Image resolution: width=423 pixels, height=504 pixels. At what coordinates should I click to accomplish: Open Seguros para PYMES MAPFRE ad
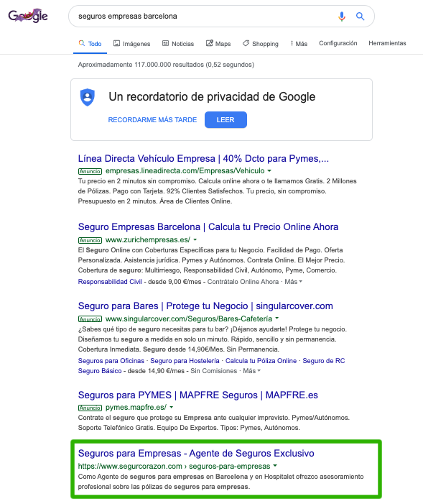(197, 395)
